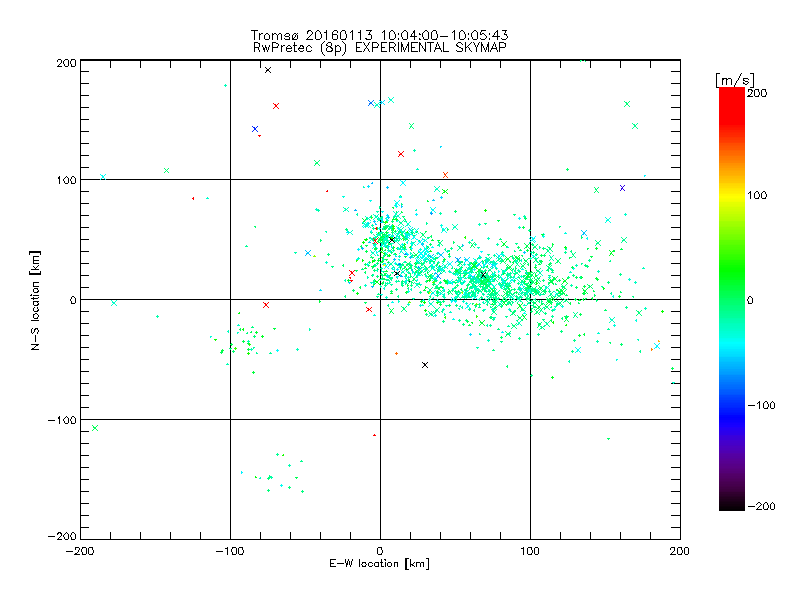
Task: Click the RwPretec EXPERIMENTAL SKYMAP subtitle
Action: point(379,47)
